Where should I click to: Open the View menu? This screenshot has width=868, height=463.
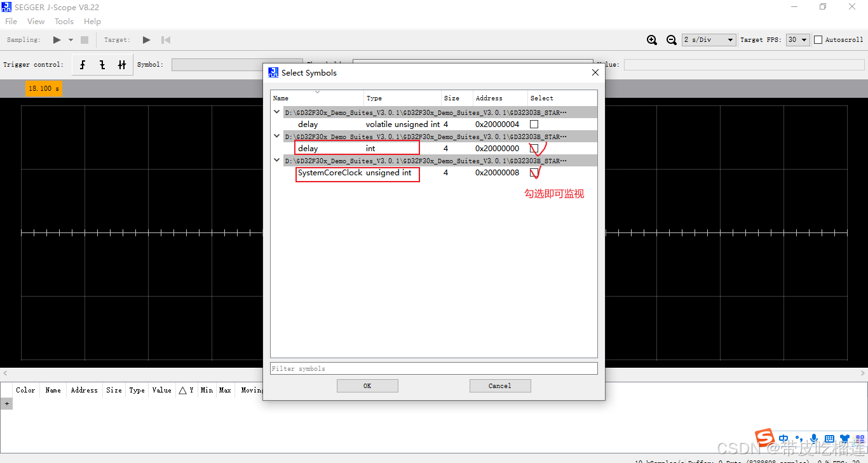pyautogui.click(x=36, y=22)
